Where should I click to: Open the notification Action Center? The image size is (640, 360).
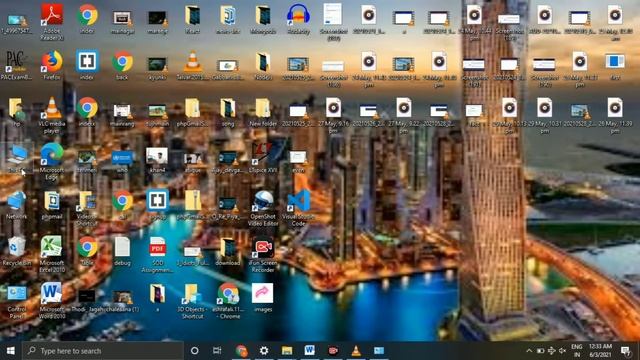(x=625, y=351)
